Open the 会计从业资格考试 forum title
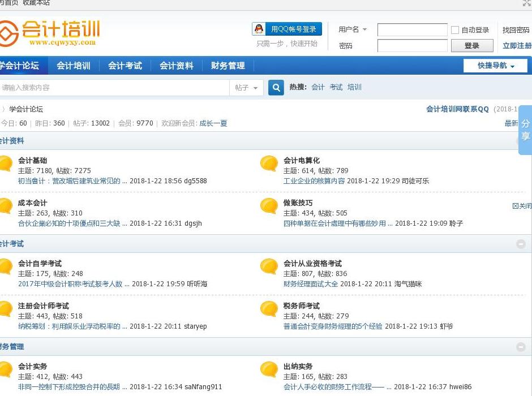 [x=312, y=264]
